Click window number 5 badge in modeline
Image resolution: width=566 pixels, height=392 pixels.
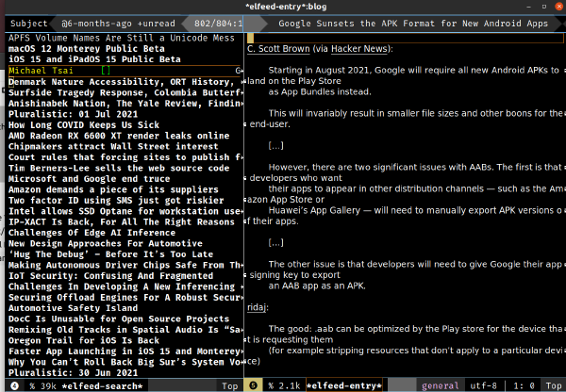pos(254,385)
